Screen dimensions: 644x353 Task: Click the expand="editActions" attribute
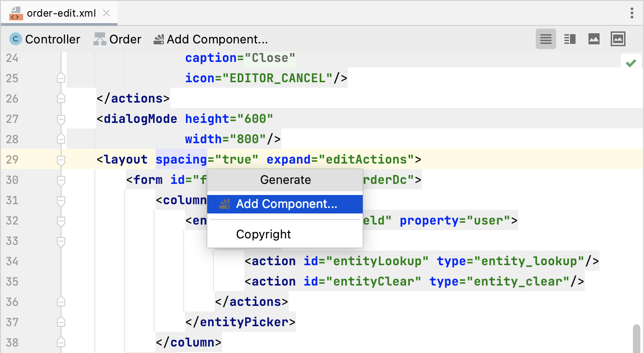340,159
